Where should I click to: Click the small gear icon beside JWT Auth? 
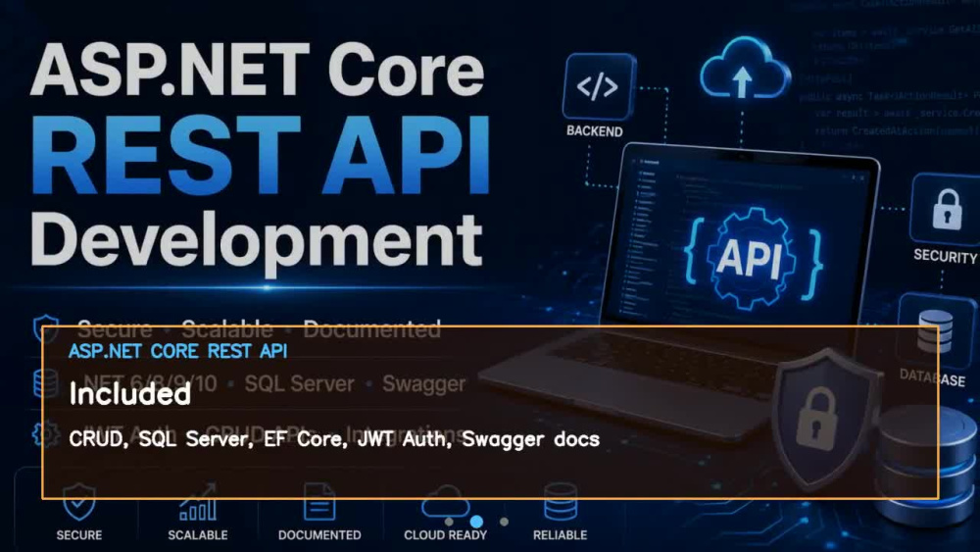(x=46, y=433)
